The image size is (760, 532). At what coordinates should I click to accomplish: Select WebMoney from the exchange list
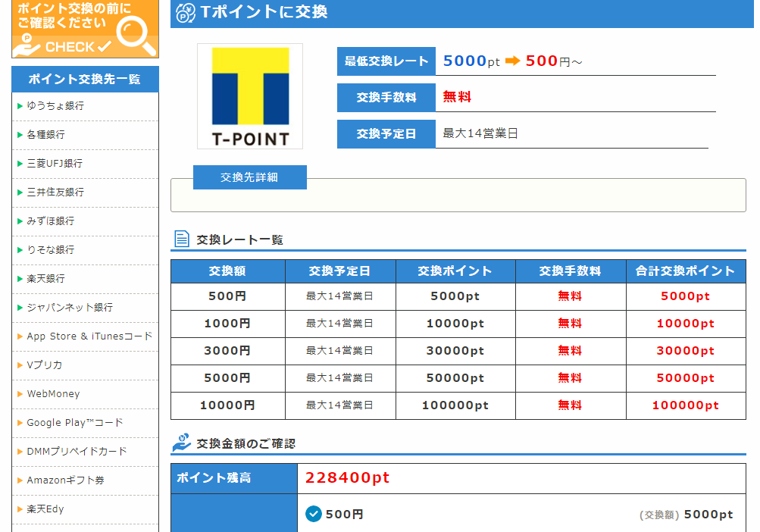point(53,394)
